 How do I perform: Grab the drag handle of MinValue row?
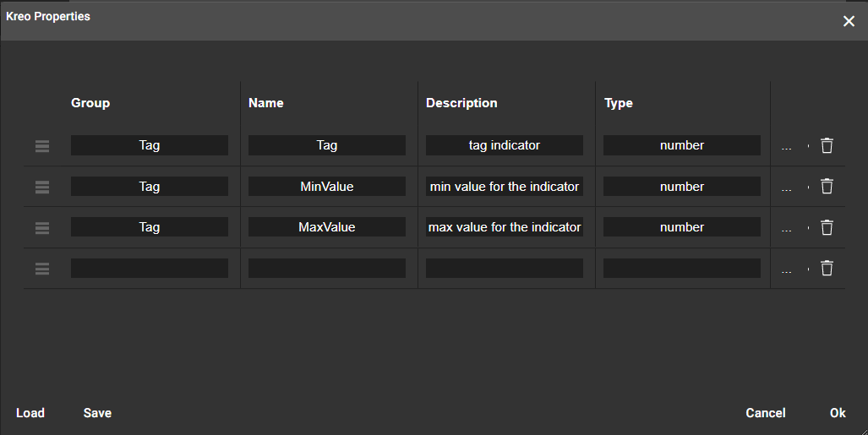[42, 187]
